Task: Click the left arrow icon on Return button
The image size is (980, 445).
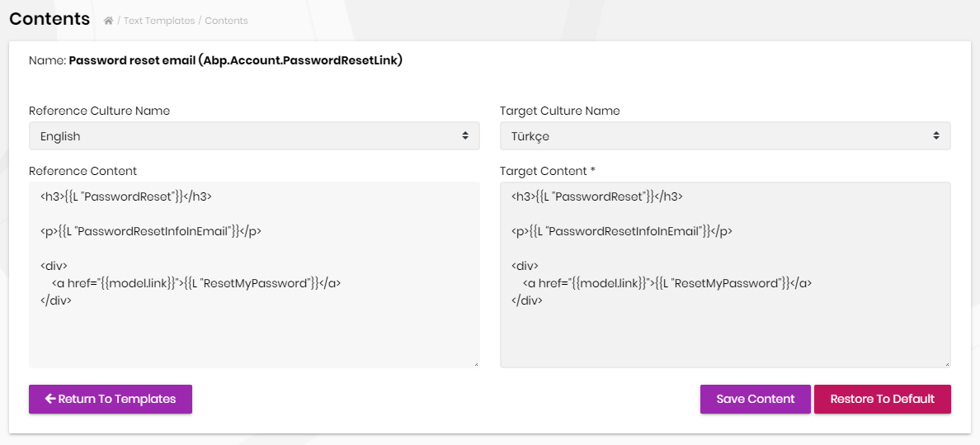Action: (x=50, y=399)
